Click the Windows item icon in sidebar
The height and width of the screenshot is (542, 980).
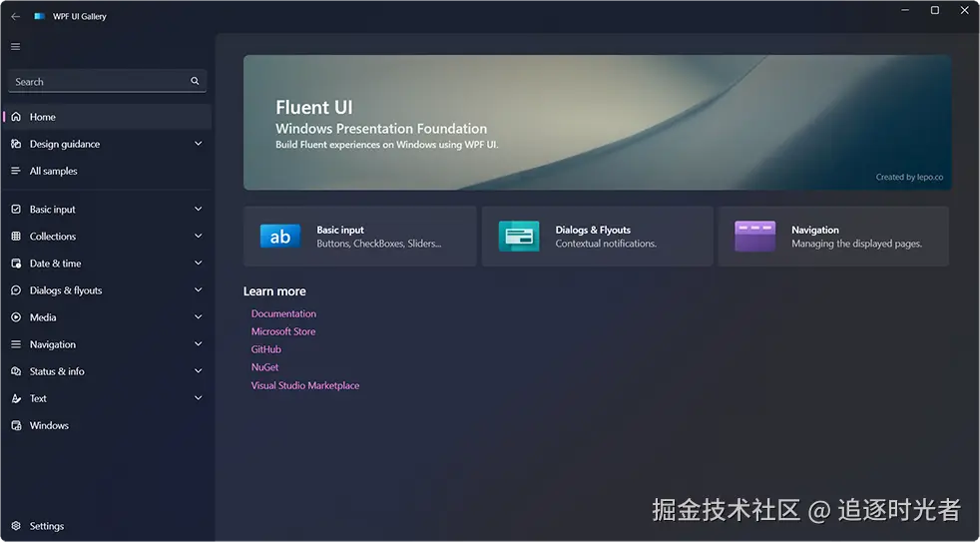16,425
